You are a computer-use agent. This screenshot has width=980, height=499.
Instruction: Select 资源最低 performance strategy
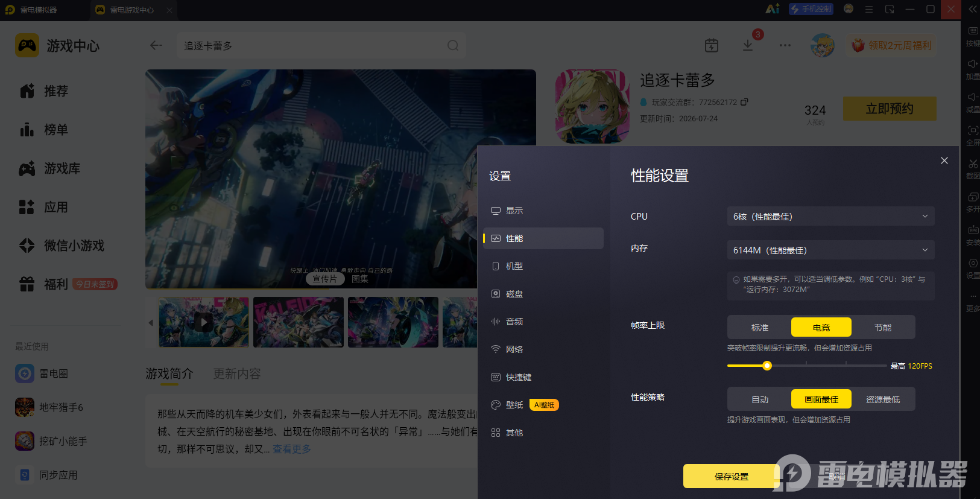883,399
